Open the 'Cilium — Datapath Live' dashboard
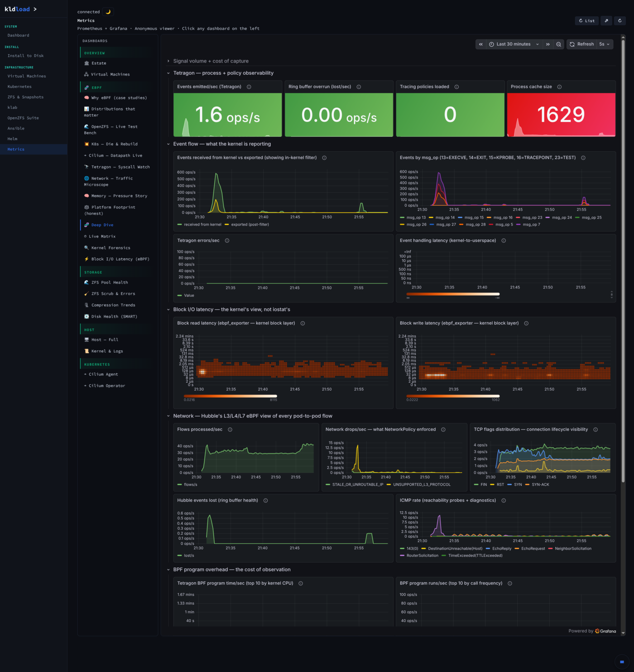The image size is (634, 672). 113,155
